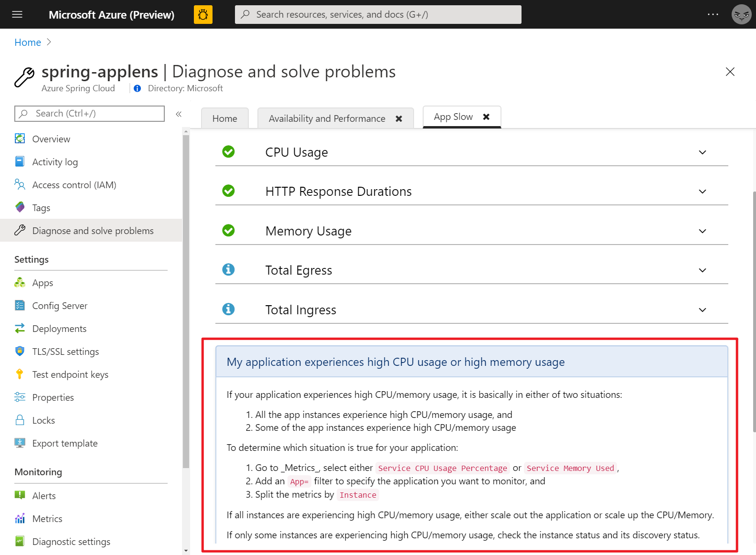Click the Home breadcrumb link
The image size is (756, 555).
pos(28,42)
